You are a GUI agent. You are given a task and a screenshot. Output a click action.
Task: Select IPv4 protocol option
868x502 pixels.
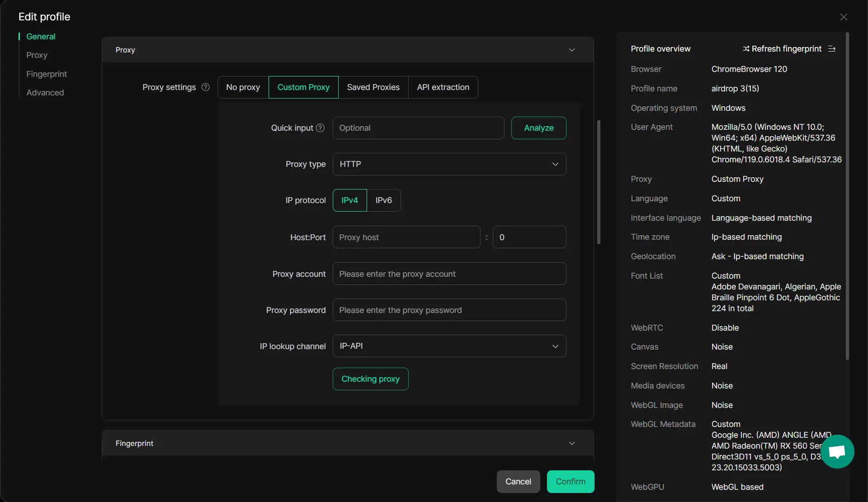pos(349,200)
